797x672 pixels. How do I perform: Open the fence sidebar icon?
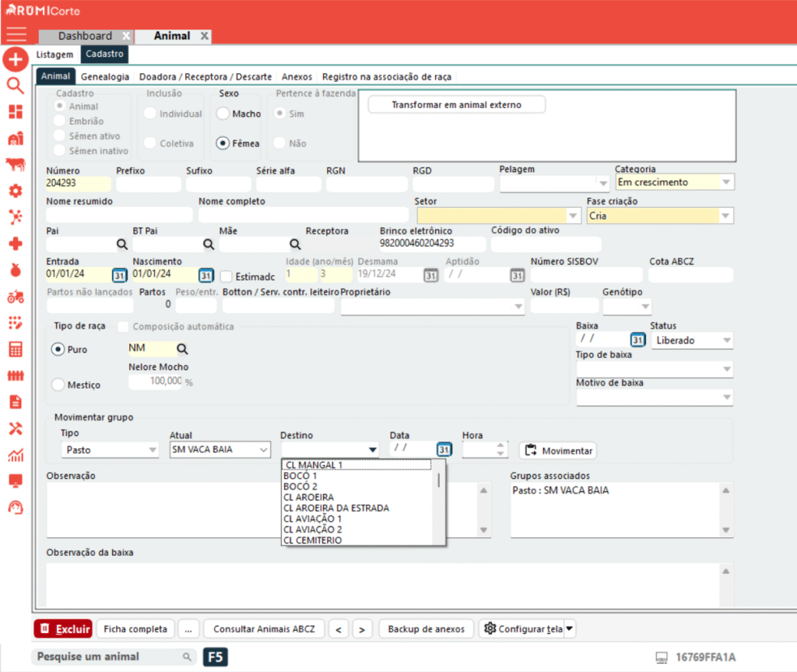16,376
